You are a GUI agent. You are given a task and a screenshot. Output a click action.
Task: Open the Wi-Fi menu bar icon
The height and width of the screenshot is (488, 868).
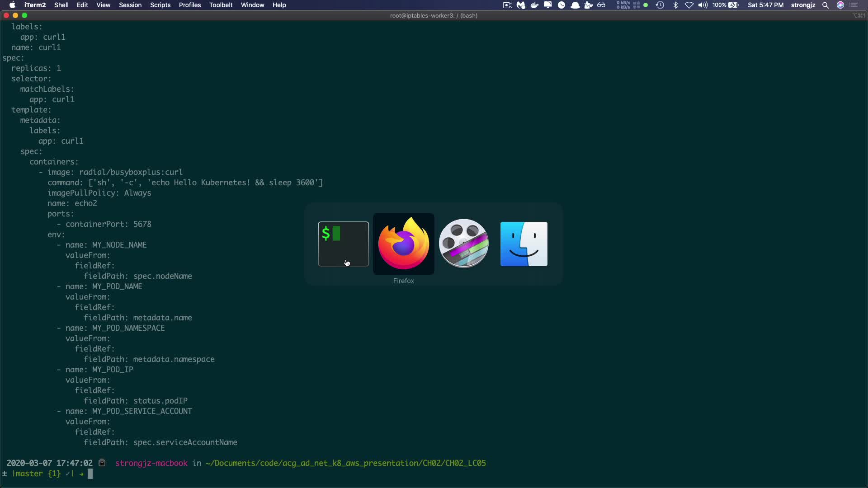689,5
